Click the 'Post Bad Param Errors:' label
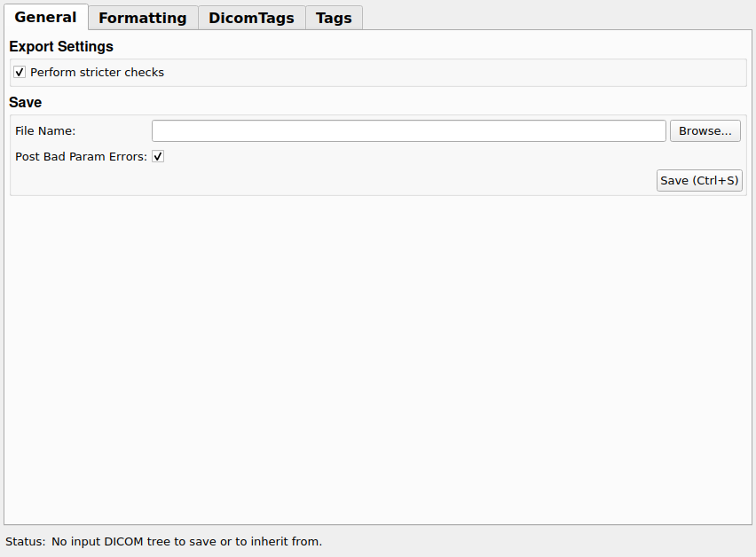Screen dimensions: 756x557 (x=81, y=157)
